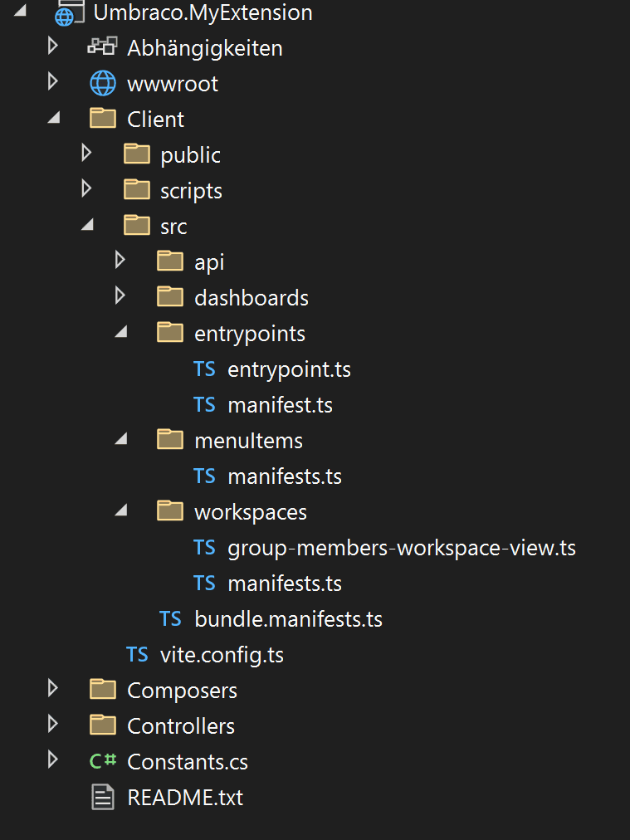Select the api folder label

point(209,262)
